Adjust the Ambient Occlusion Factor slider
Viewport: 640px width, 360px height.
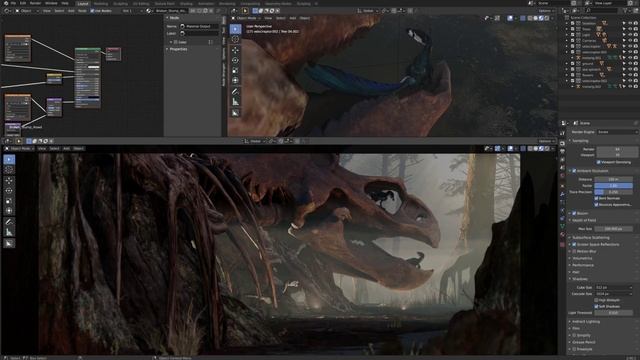(x=614, y=186)
